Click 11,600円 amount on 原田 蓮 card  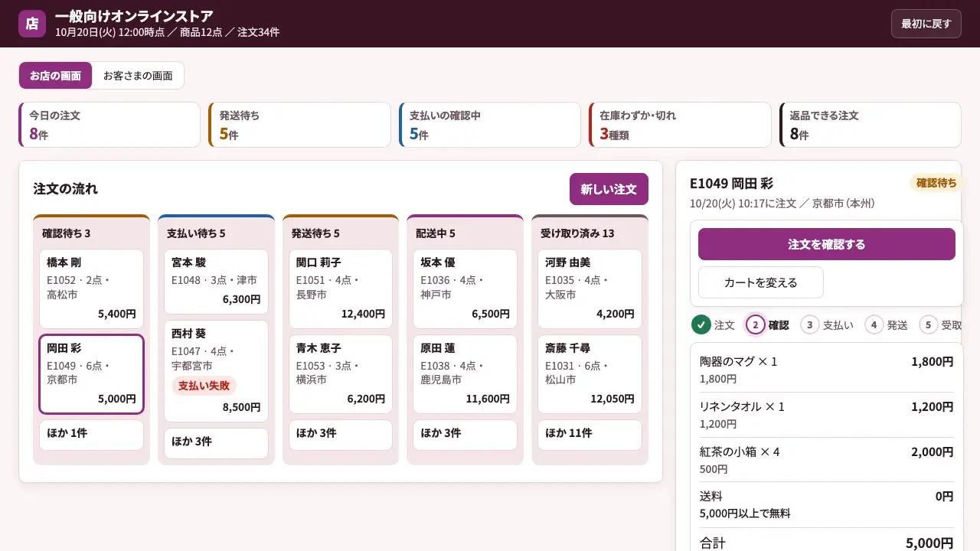pyautogui.click(x=488, y=399)
